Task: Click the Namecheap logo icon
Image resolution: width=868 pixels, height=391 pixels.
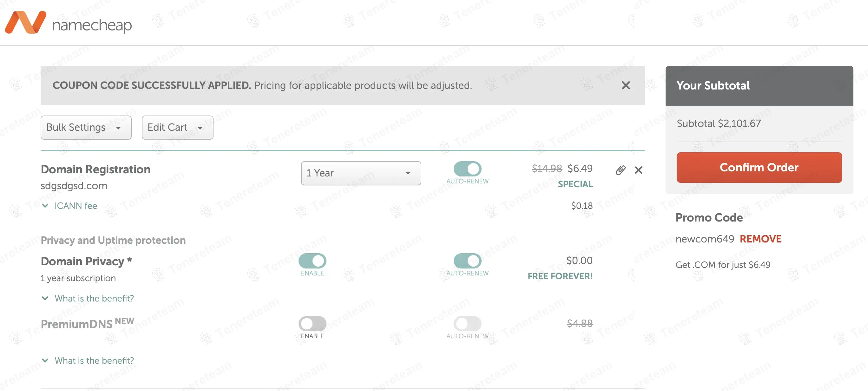Action: pos(26,22)
